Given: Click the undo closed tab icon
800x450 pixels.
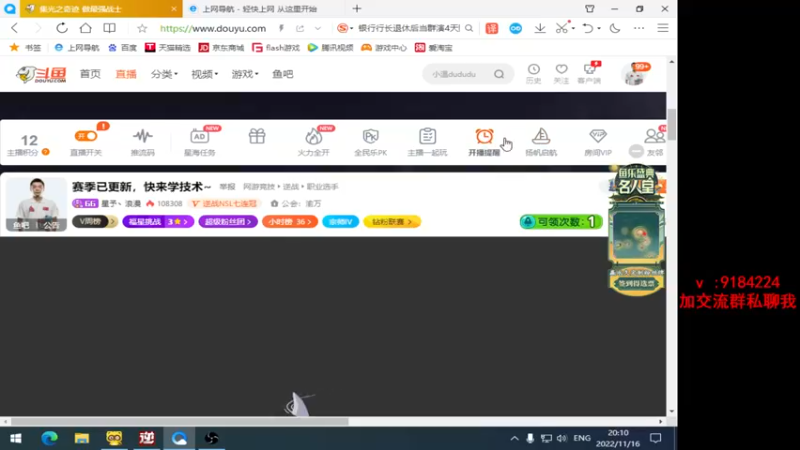Looking at the screenshot, I should click(588, 28).
